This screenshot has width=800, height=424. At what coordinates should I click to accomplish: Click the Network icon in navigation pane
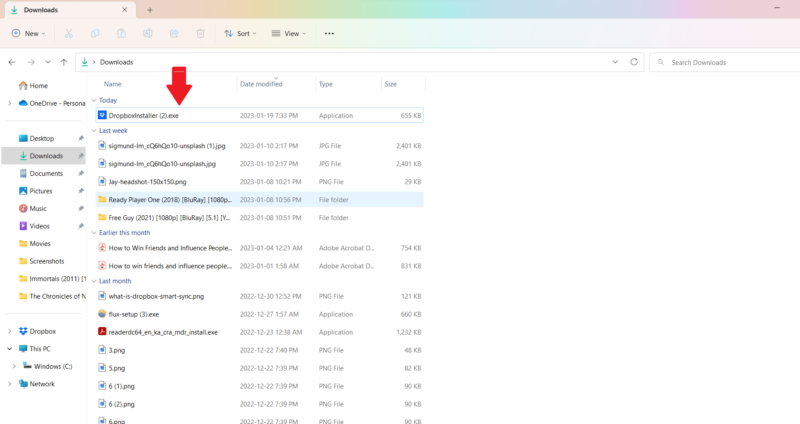click(x=23, y=384)
